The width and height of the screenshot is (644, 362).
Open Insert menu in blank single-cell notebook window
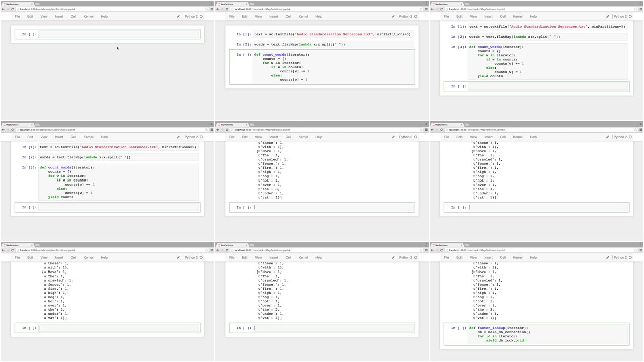pyautogui.click(x=59, y=16)
